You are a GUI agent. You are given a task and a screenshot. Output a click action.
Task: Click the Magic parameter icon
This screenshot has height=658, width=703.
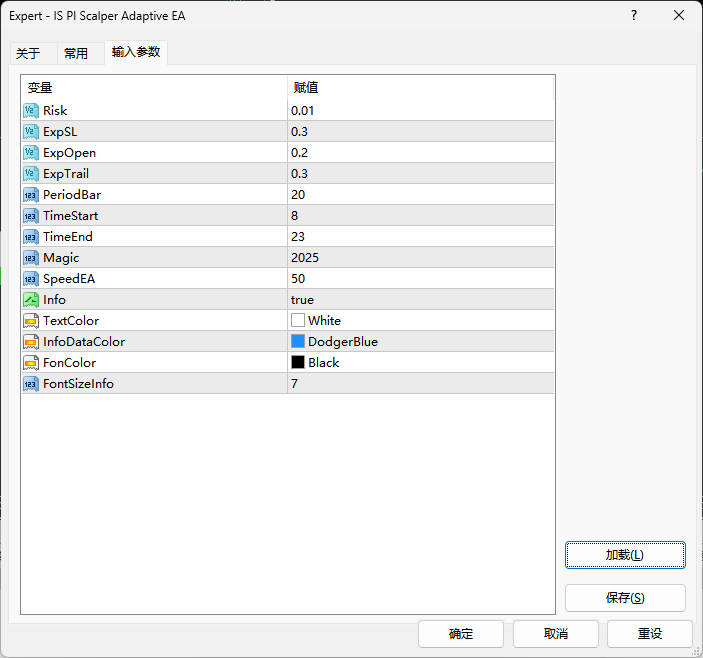click(x=30, y=257)
